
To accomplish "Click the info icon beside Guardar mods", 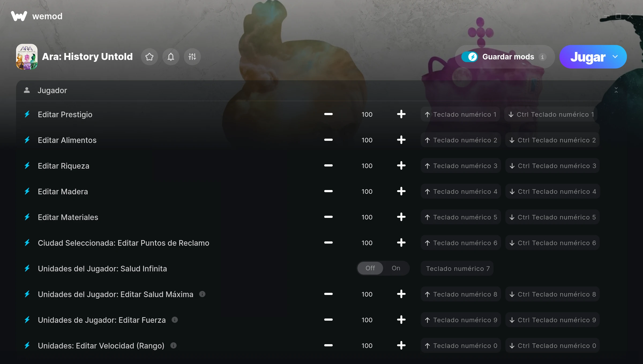I will (542, 57).
